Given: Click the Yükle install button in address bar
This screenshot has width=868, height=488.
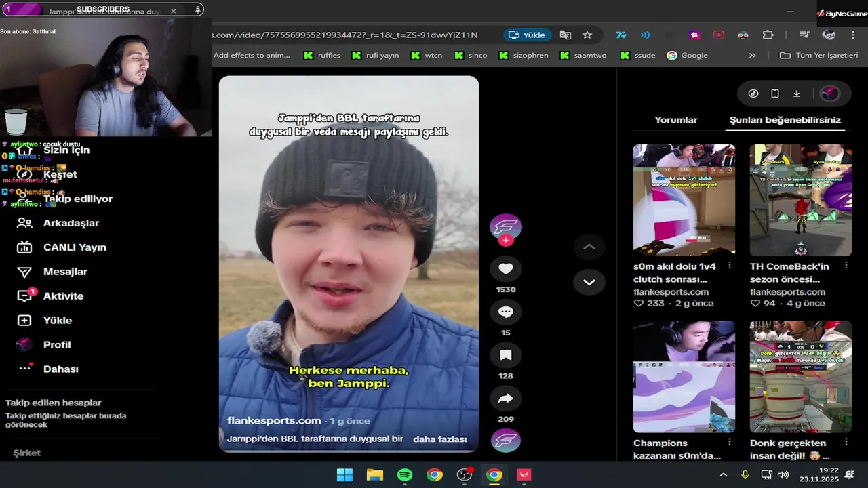Looking at the screenshot, I should (527, 35).
